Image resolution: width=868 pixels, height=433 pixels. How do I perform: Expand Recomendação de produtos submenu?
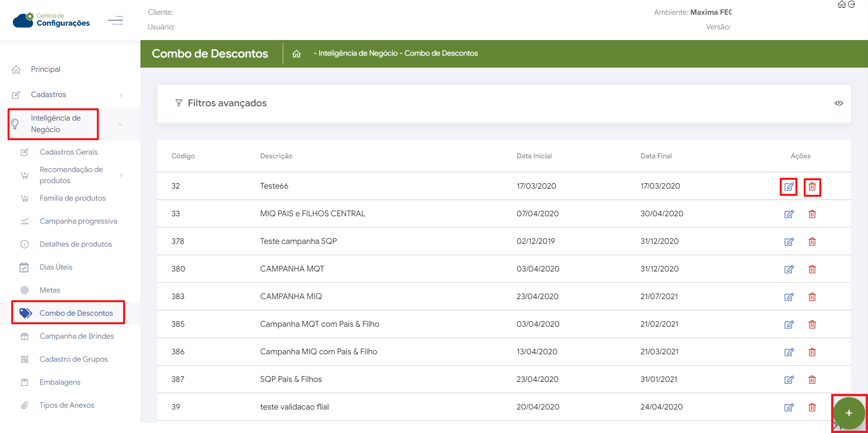pyautogui.click(x=121, y=175)
